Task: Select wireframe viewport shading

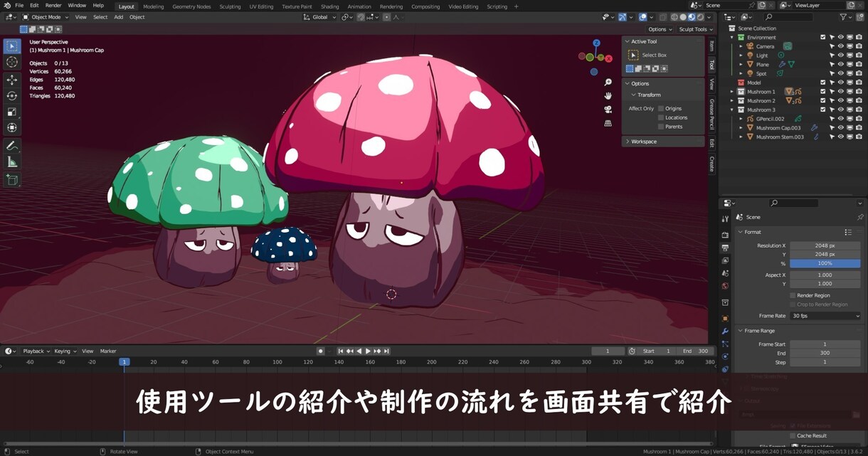Action: pyautogui.click(x=674, y=17)
